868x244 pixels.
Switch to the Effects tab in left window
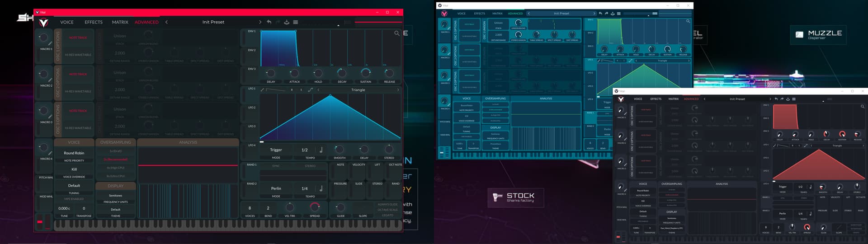click(x=94, y=22)
